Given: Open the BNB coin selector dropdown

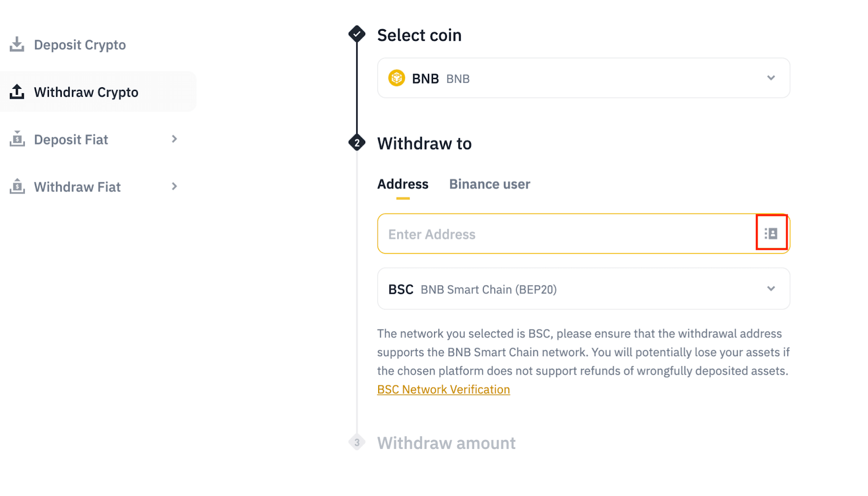Looking at the screenshot, I should [770, 78].
